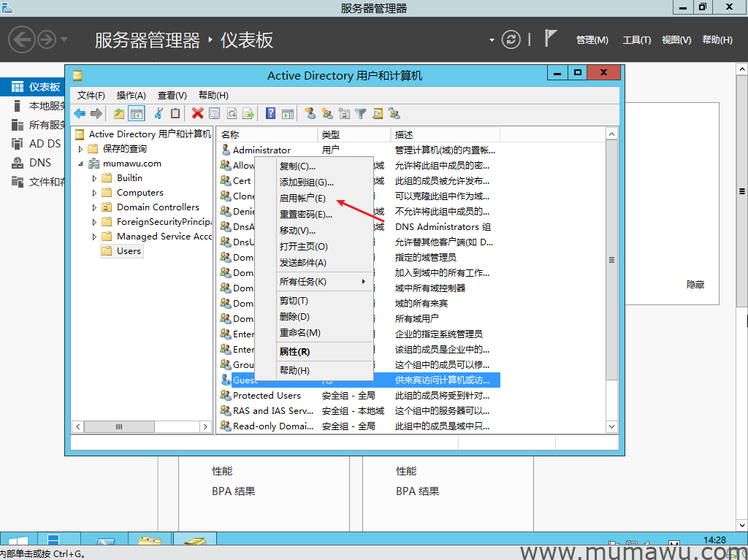Click the blue Back arrow in toolbar

(80, 113)
